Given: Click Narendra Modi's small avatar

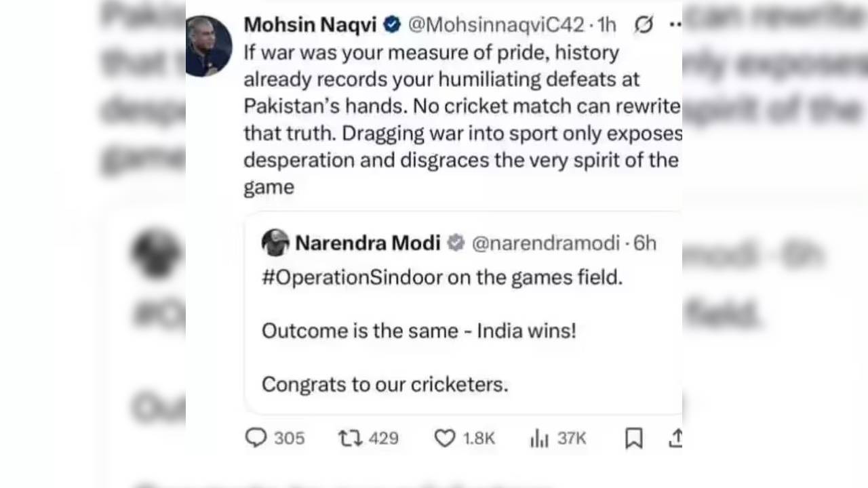Looking at the screenshot, I should [x=275, y=243].
